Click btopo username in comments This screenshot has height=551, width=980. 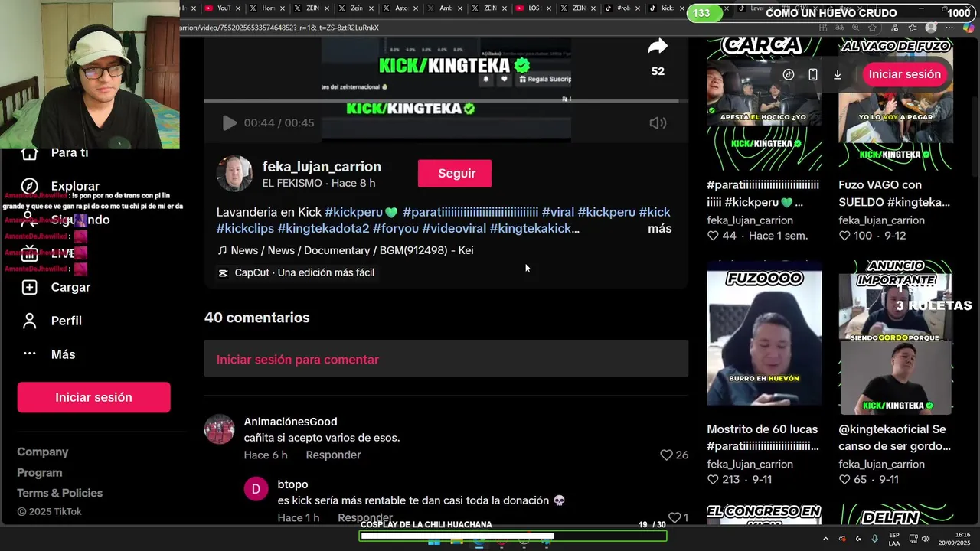click(292, 484)
